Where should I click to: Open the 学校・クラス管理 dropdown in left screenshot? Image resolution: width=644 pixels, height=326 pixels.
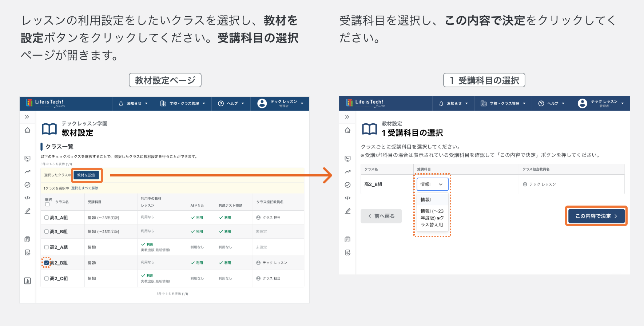point(183,104)
